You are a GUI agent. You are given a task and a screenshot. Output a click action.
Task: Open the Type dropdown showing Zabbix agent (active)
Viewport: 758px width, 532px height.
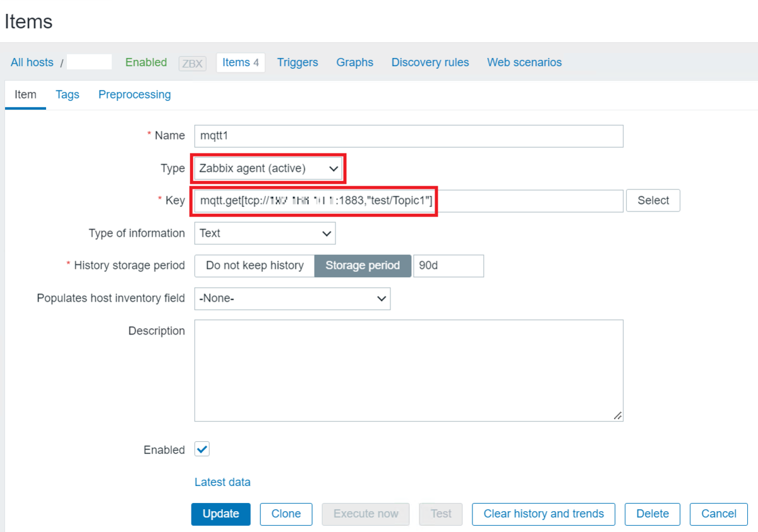click(268, 168)
